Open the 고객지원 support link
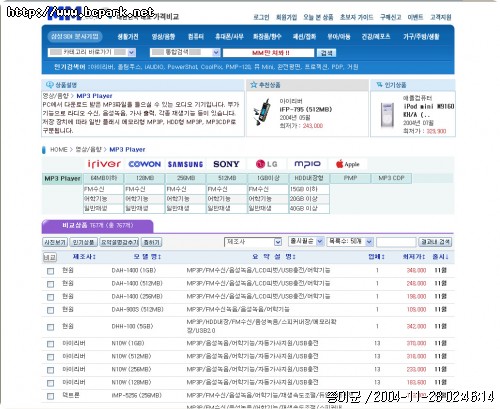Viewport: 500px width, 409px height. (x=440, y=17)
